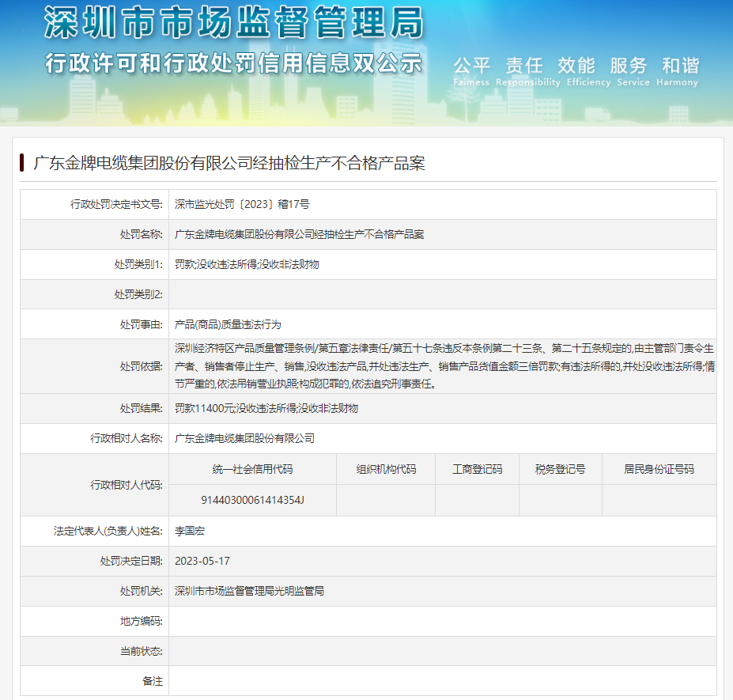Click the 税务登记号 column header
The image size is (733, 700).
pyautogui.click(x=561, y=470)
